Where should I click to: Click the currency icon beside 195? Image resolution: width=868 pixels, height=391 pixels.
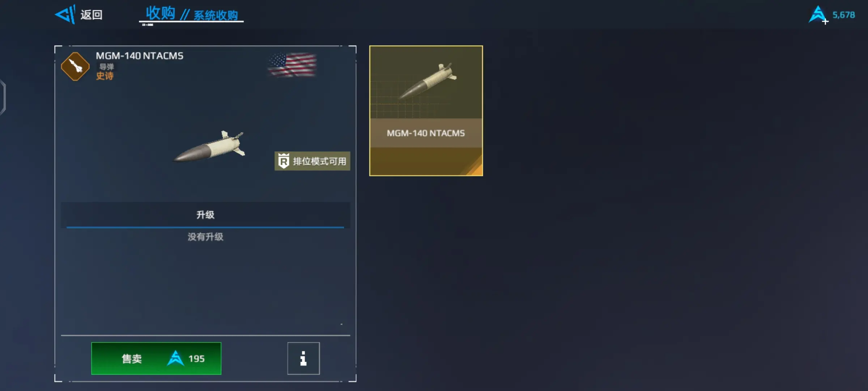point(175,358)
